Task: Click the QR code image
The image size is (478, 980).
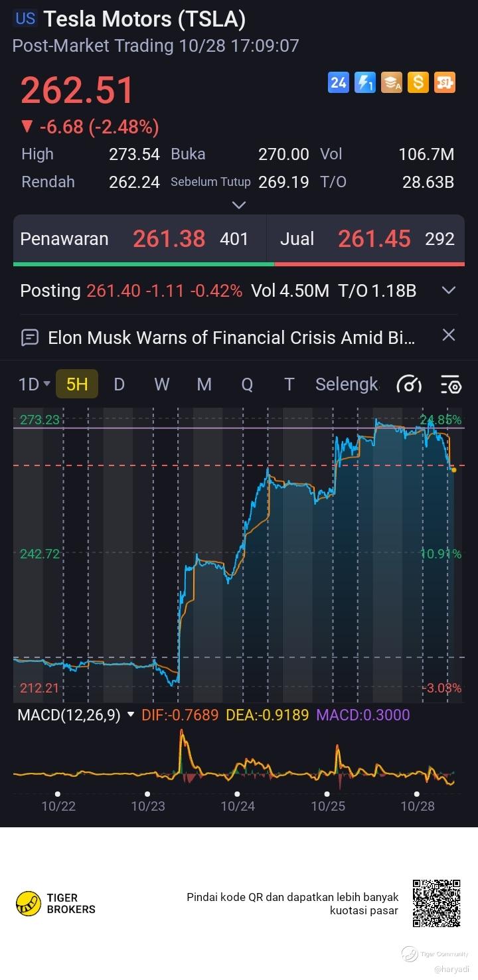Action: pyautogui.click(x=436, y=903)
